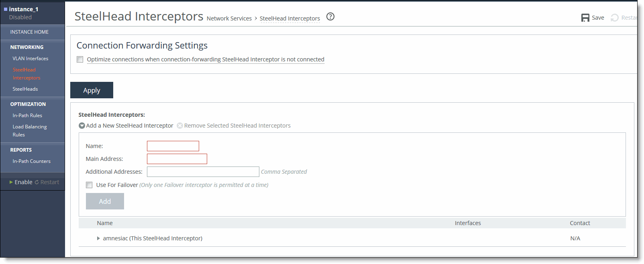The height and width of the screenshot is (264, 644).
Task: Click the N/A contact cell
Action: [575, 238]
